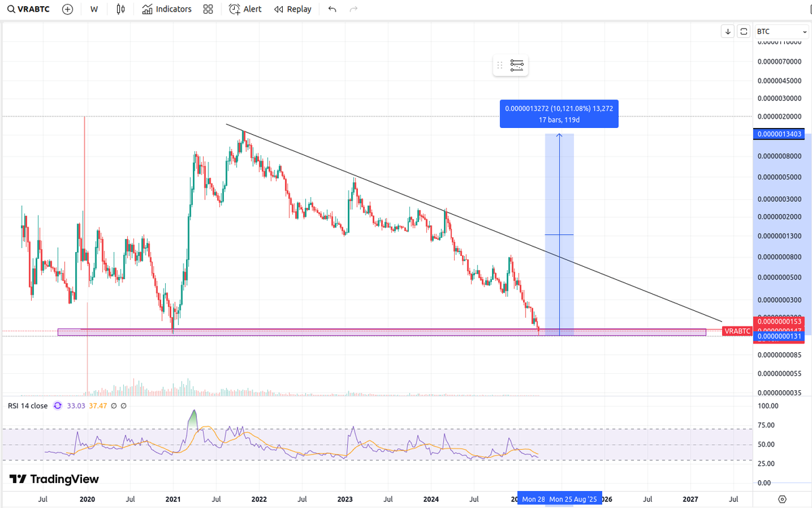The image size is (812, 508).
Task: Redo the last chart action
Action: pos(353,9)
